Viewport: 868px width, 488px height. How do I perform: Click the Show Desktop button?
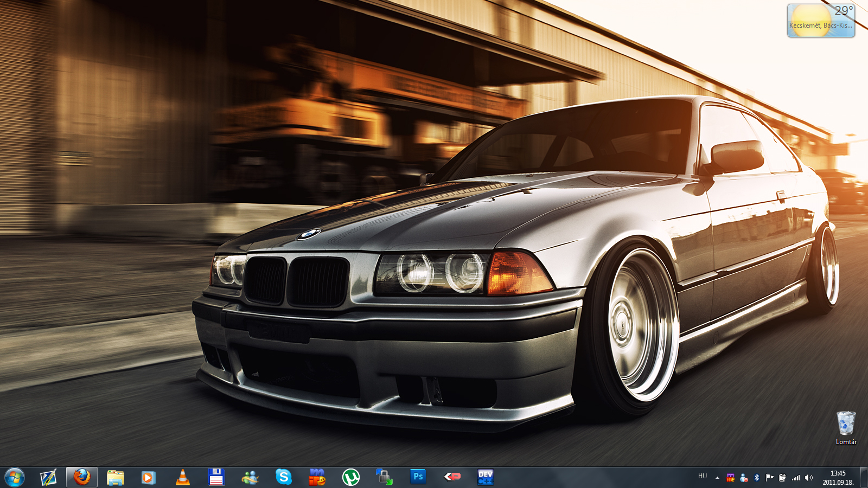864,477
